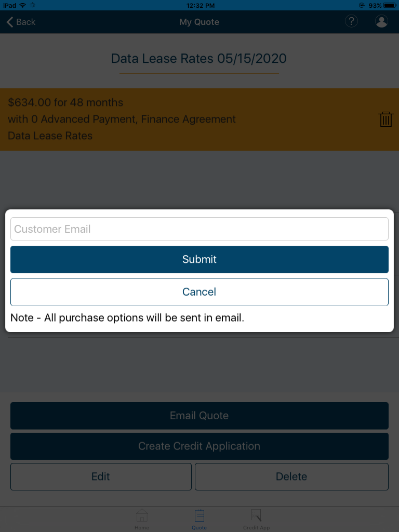The image size is (399, 532).
Task: Edit the current quote
Action: (101, 477)
